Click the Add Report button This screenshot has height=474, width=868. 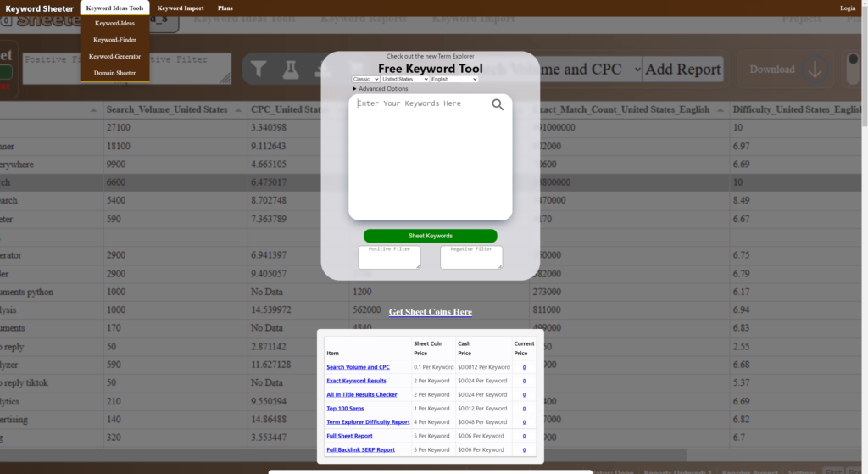682,70
